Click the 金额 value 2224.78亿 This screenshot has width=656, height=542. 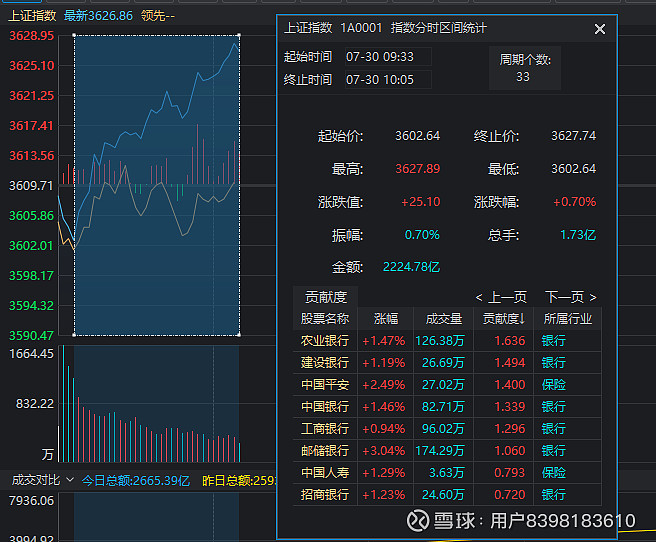(411, 267)
